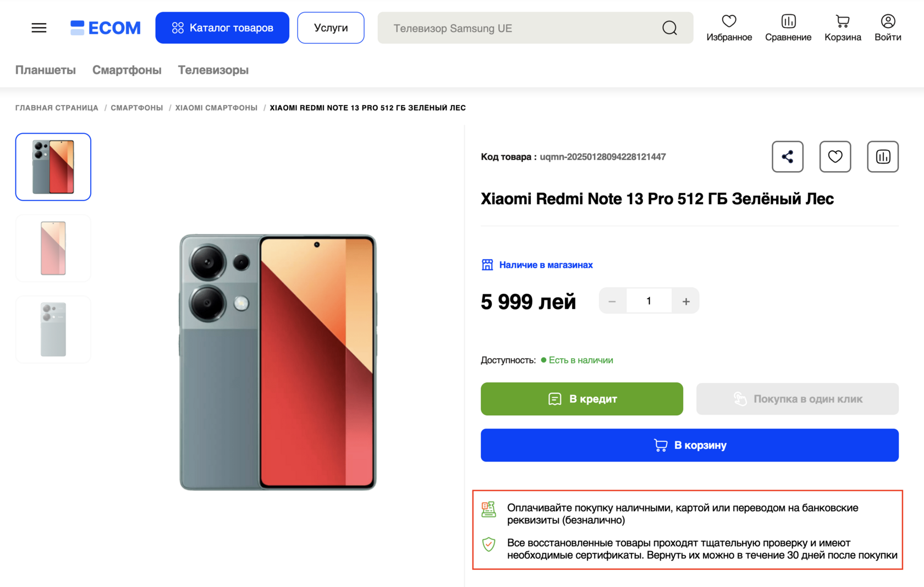Image resolution: width=924 pixels, height=587 pixels.
Task: Click the search input field
Action: (x=517, y=28)
